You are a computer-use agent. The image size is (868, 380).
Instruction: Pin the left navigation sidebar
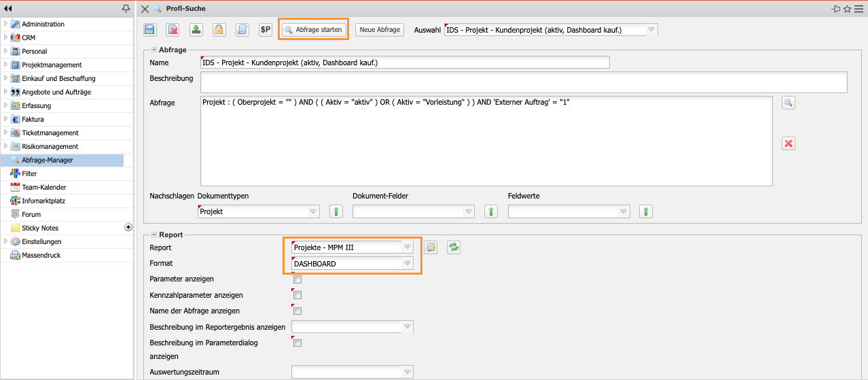coord(125,8)
